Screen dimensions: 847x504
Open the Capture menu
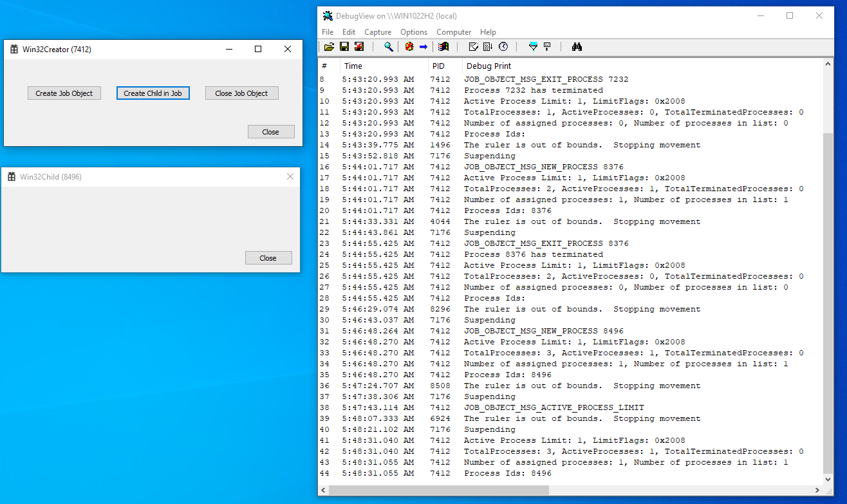378,32
